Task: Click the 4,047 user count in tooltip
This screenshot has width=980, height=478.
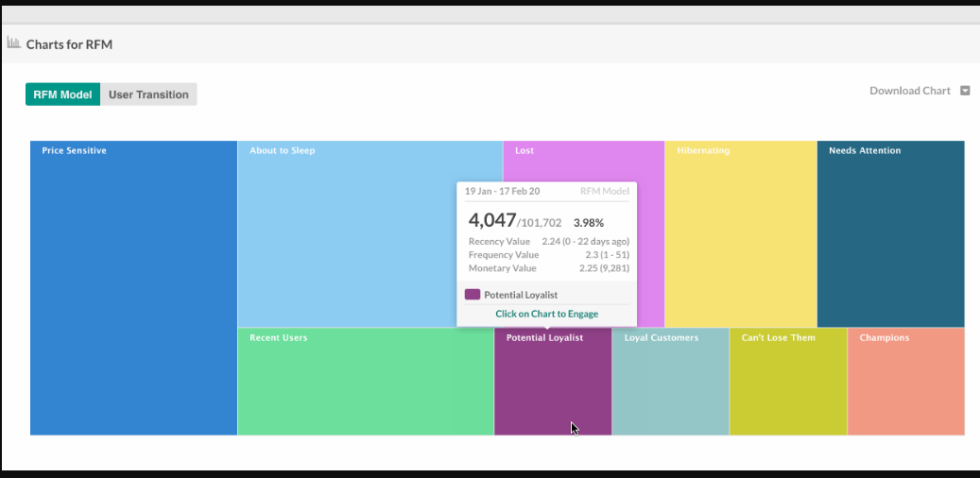Action: coord(492,221)
